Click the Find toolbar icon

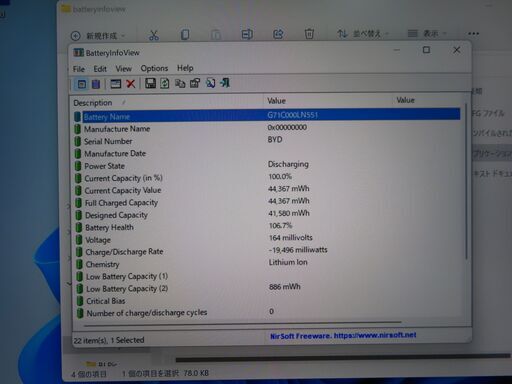pyautogui.click(x=210, y=83)
